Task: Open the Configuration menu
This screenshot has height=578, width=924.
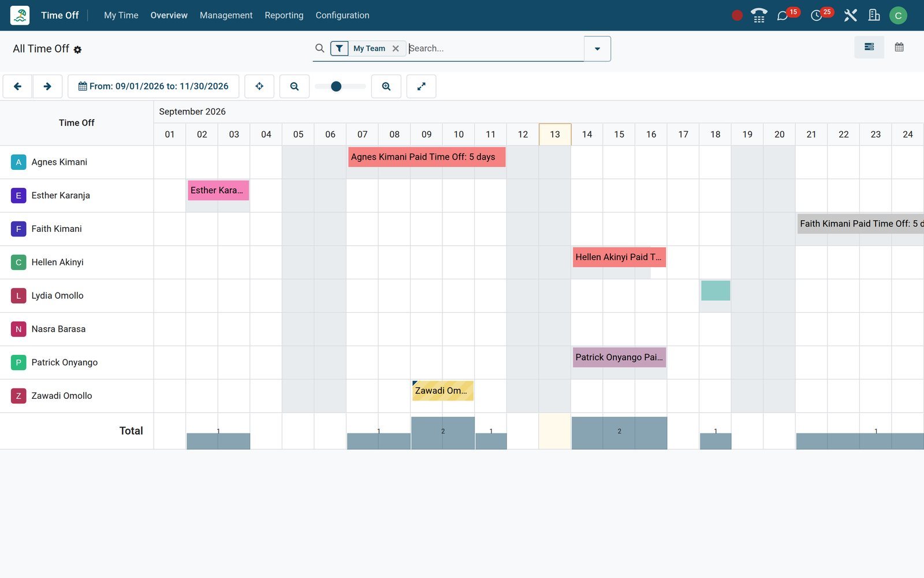Action: (342, 15)
